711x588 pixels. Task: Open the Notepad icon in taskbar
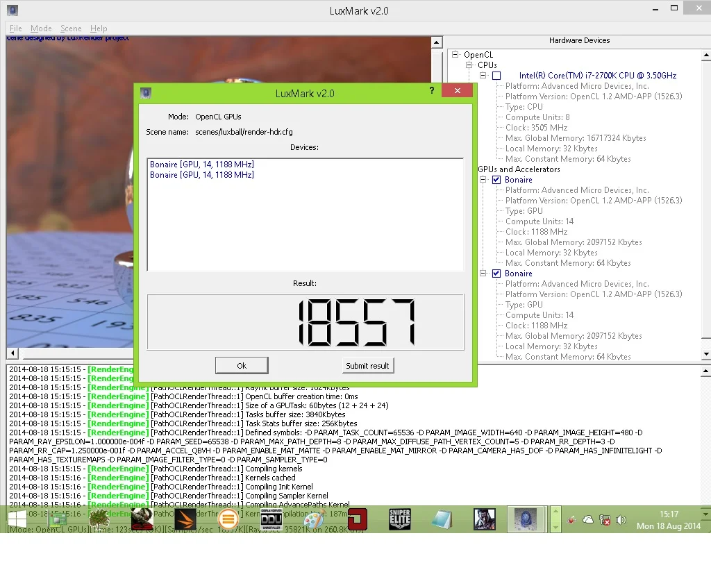[x=442, y=519]
